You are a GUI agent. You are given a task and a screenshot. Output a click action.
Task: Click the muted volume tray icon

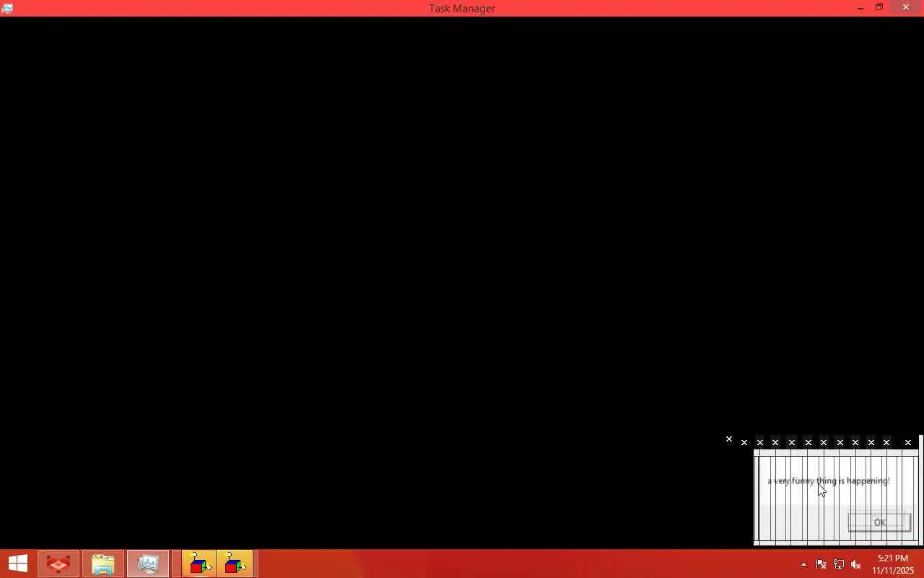(856, 564)
